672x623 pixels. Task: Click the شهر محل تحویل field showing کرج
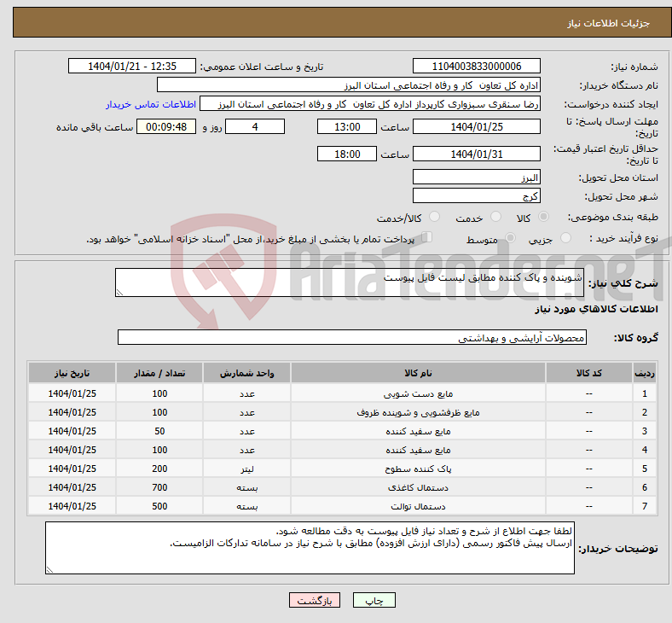click(476, 196)
